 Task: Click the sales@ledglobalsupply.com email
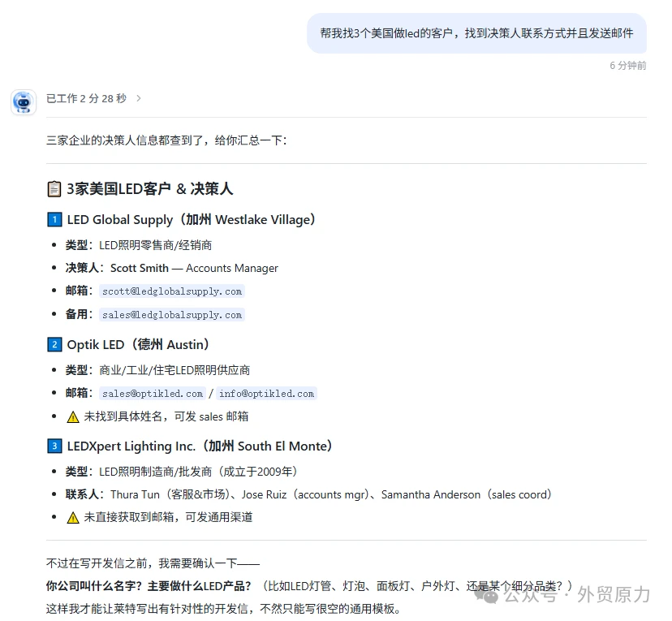(x=172, y=315)
